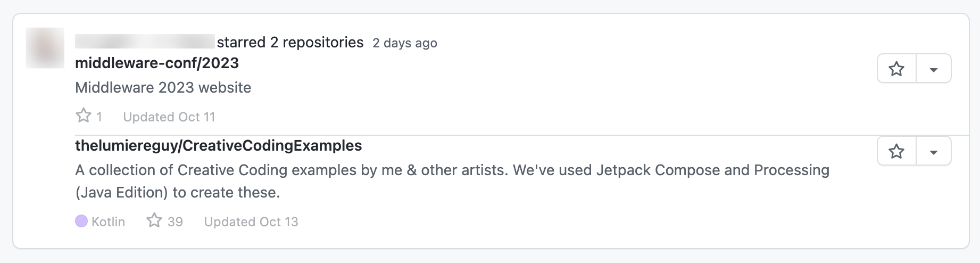980x263 pixels.
Task: Click the 1 stargazer count
Action: click(99, 117)
